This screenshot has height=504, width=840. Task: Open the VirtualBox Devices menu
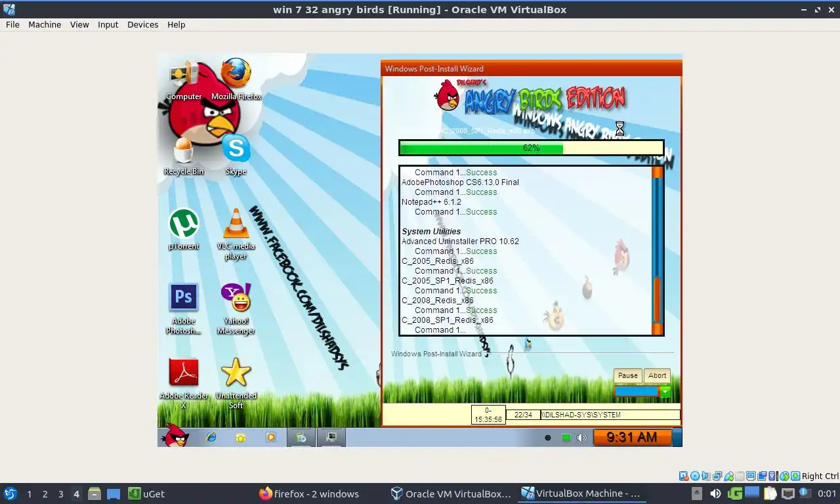(142, 24)
